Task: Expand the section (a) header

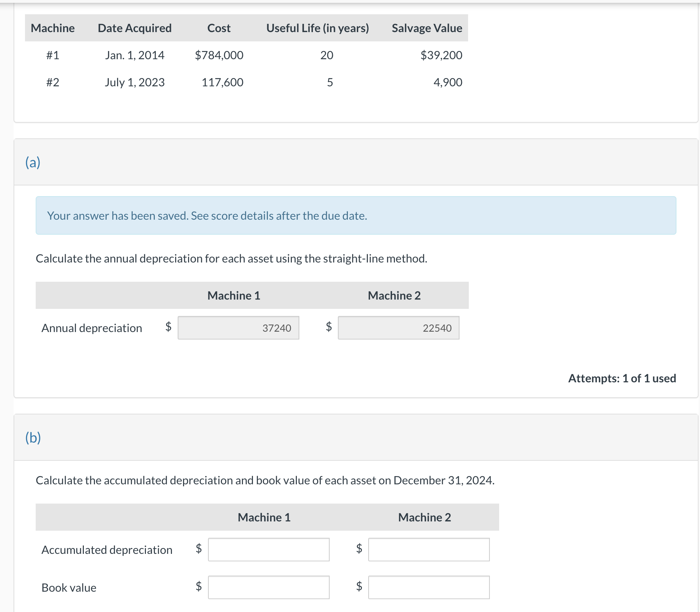Action: click(x=33, y=162)
